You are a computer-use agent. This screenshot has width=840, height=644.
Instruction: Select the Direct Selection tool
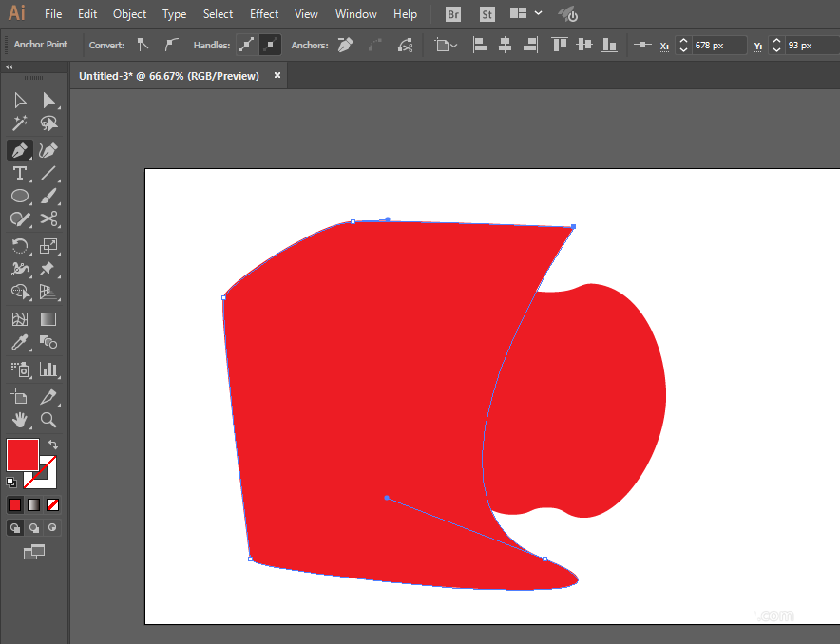(x=48, y=101)
